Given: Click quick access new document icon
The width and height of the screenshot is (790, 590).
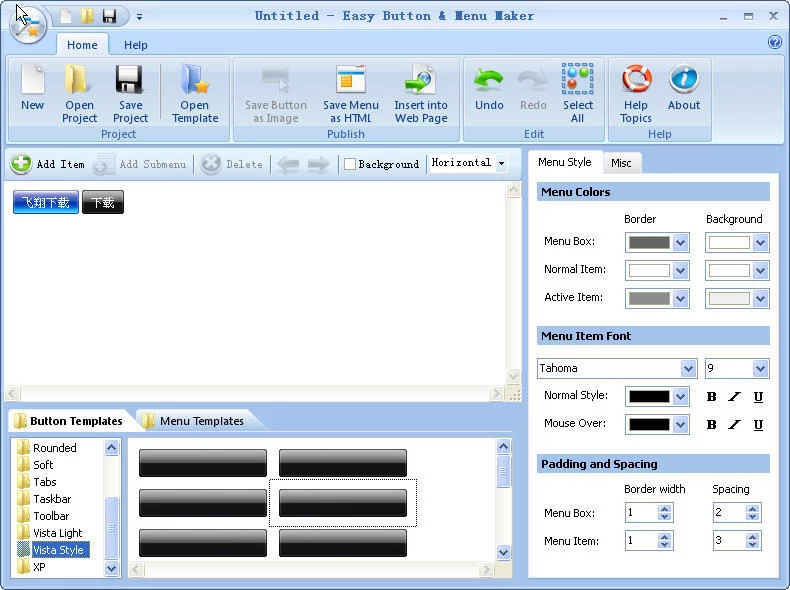Looking at the screenshot, I should coord(66,16).
